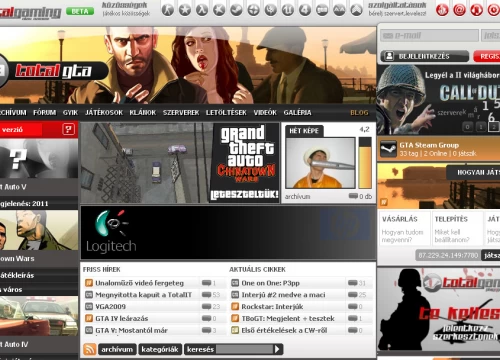
Task: Go to GYIK in the navigation bar
Action: click(70, 113)
